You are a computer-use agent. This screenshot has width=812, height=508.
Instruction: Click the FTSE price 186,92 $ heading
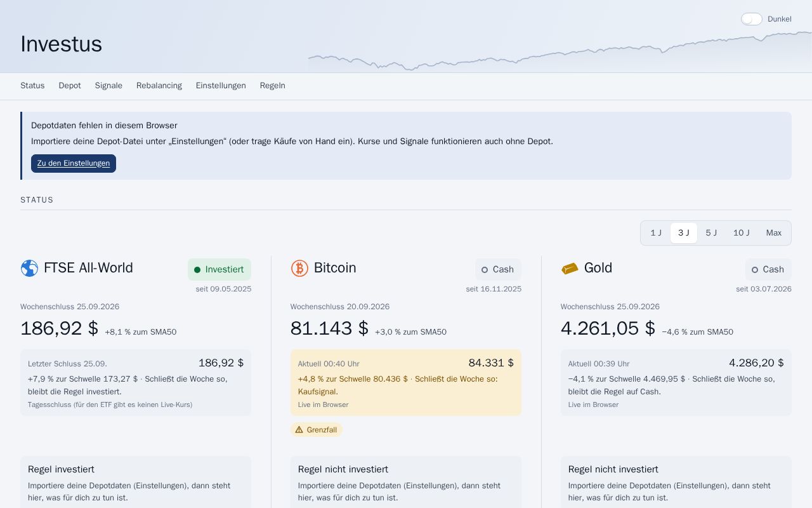pos(59,328)
